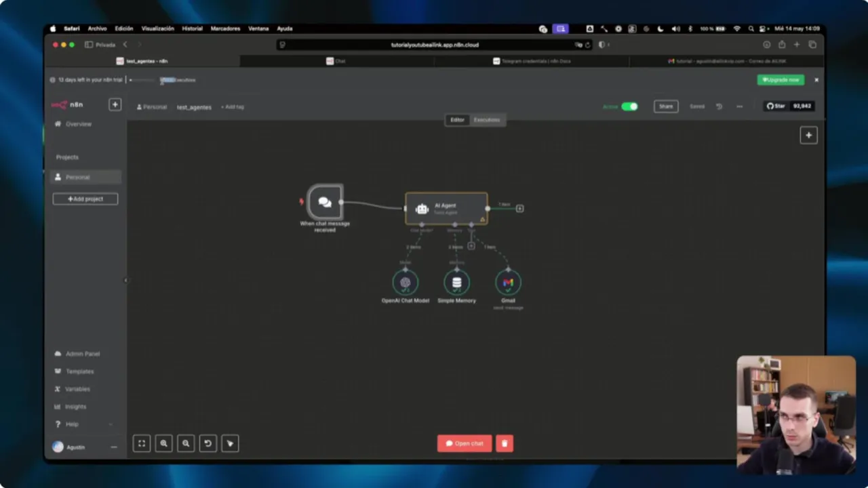Add another tool under the AI Agent
Viewport: 868px width, 488px height.
click(x=471, y=246)
